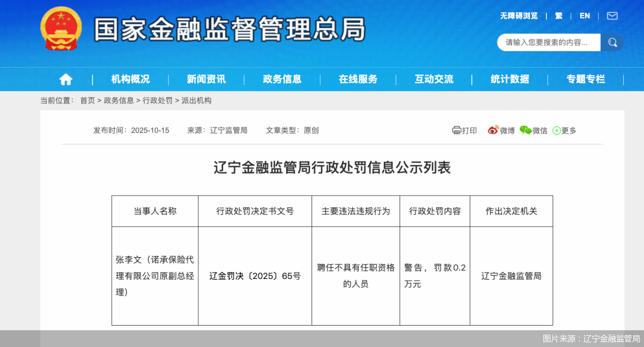Viewport: 644px width, 347px height.
Task: Open 机构概况 menu
Action: [x=131, y=79]
